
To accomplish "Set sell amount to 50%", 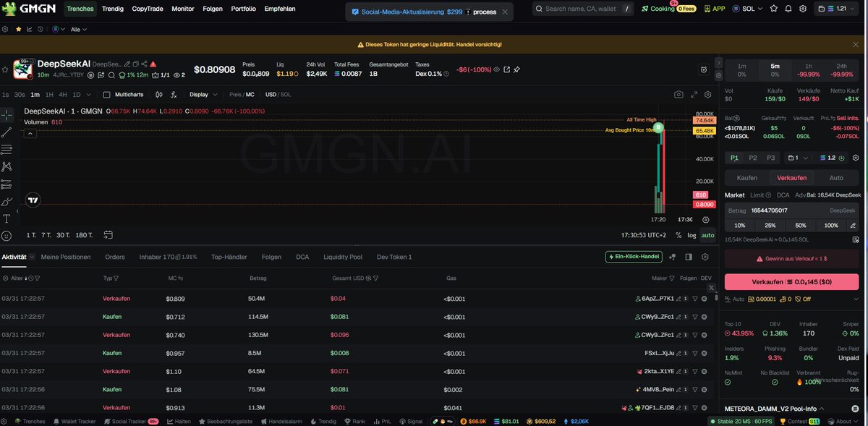I will [x=800, y=226].
